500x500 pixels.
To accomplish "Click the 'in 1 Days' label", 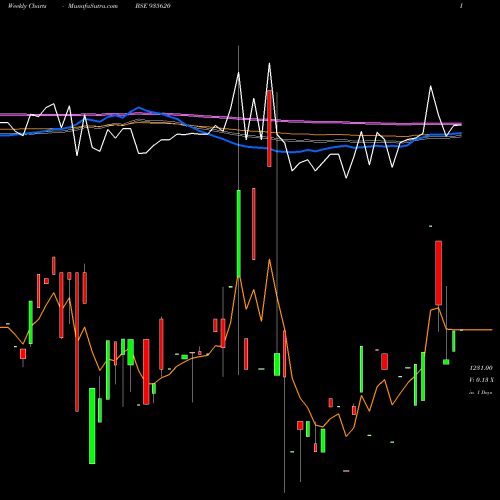I will click(x=480, y=393).
